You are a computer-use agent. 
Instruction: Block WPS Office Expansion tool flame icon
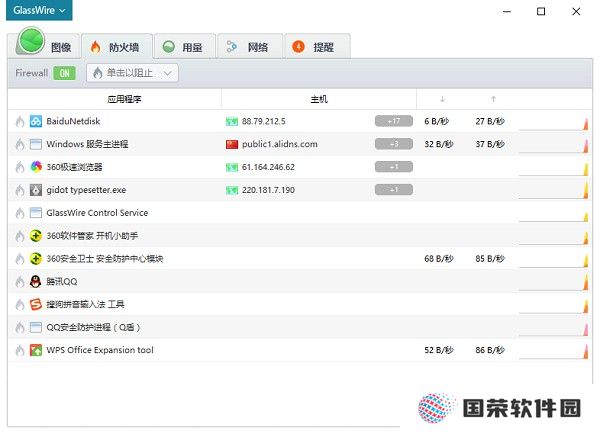(x=20, y=351)
